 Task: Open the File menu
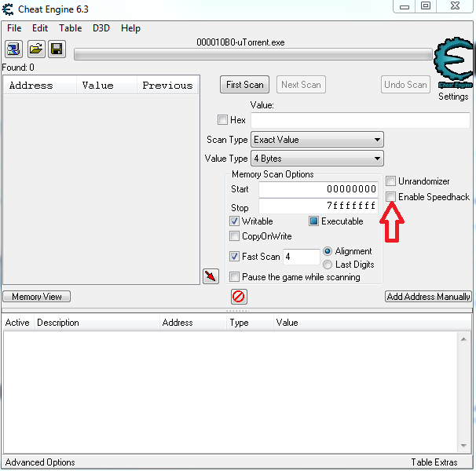coord(14,28)
